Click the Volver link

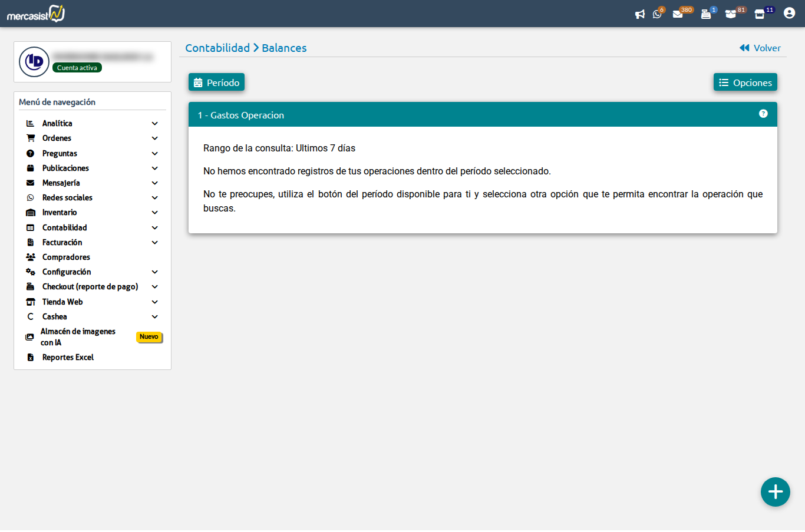pos(760,48)
